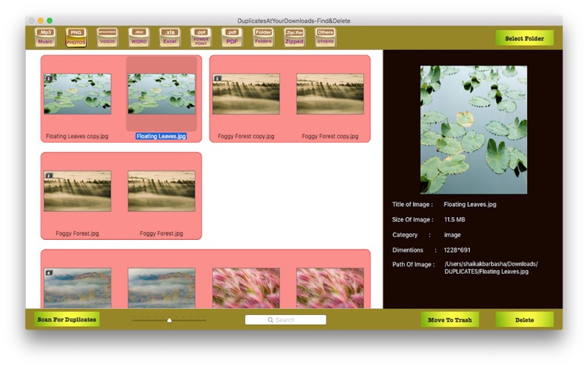Select Floating Leaves copy.jpg thumbnail
Image resolution: width=588 pixels, height=368 pixels.
click(77, 94)
